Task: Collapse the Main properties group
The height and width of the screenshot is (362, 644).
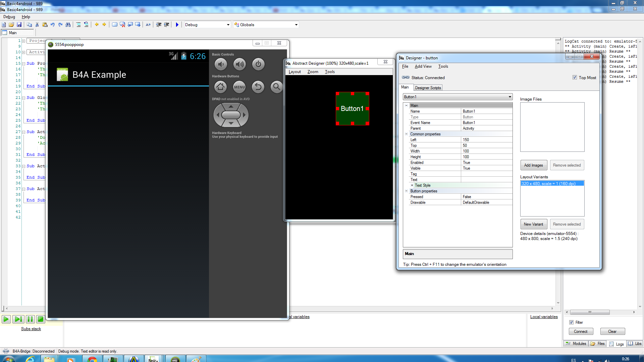Action: click(x=406, y=105)
